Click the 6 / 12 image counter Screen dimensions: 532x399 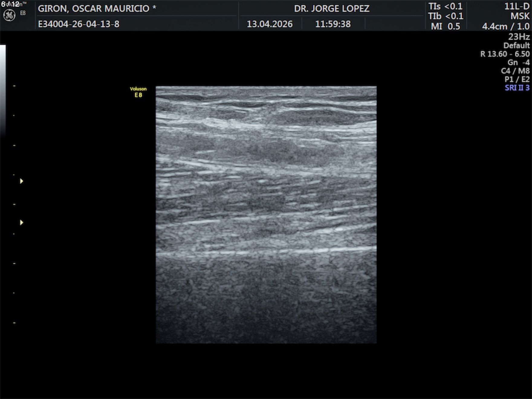(10, 4)
